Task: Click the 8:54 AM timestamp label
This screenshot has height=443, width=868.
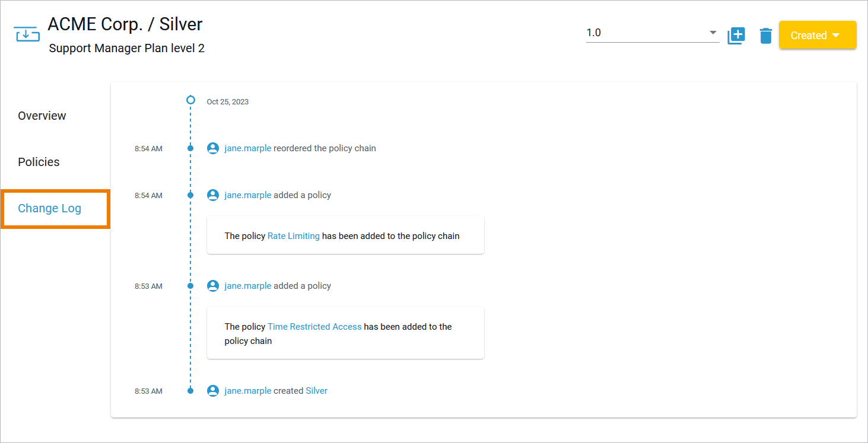Action: [x=148, y=148]
